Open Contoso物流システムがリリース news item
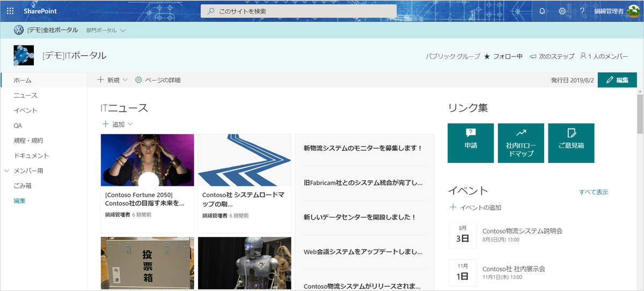Image resolution: width=644 pixels, height=291 pixels. 364,286
